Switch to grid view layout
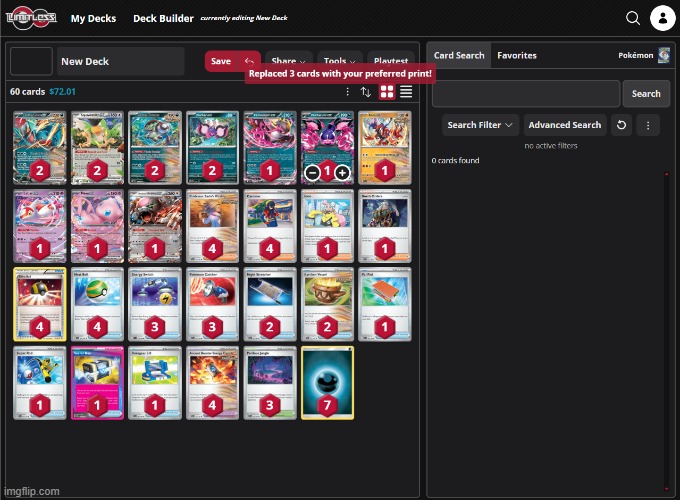680x500 pixels. coord(387,92)
